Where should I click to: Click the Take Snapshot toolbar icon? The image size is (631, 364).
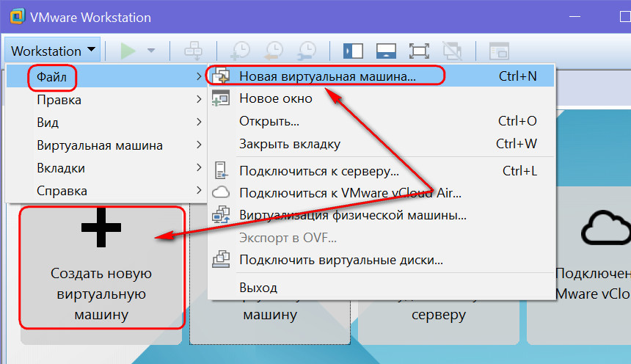coord(240,51)
